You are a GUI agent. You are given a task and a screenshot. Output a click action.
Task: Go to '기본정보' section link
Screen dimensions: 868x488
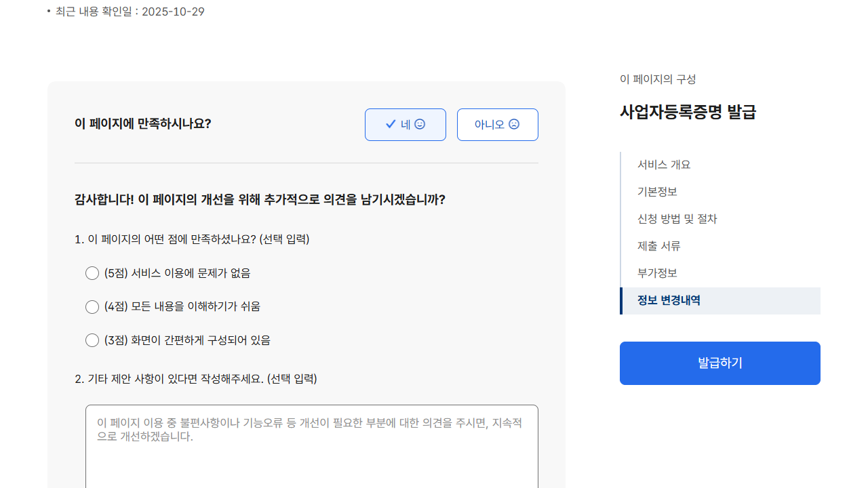[x=657, y=192]
